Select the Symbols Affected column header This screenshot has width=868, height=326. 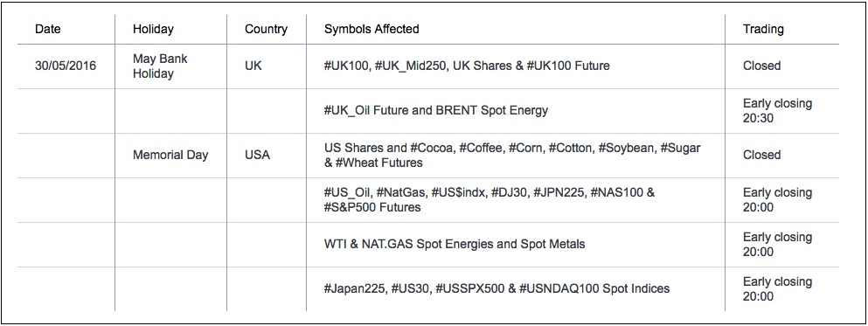pos(372,30)
